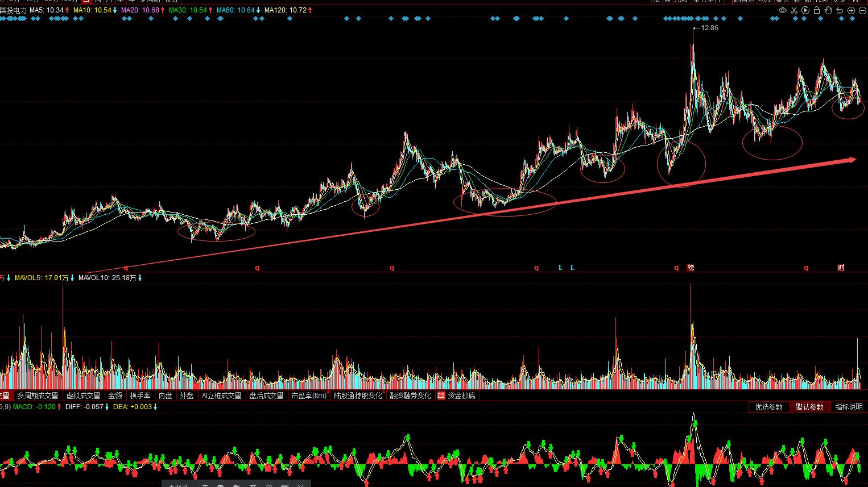Switch to the 换手率 indicator tab
Screen dimensions: 868x487
(x=140, y=396)
